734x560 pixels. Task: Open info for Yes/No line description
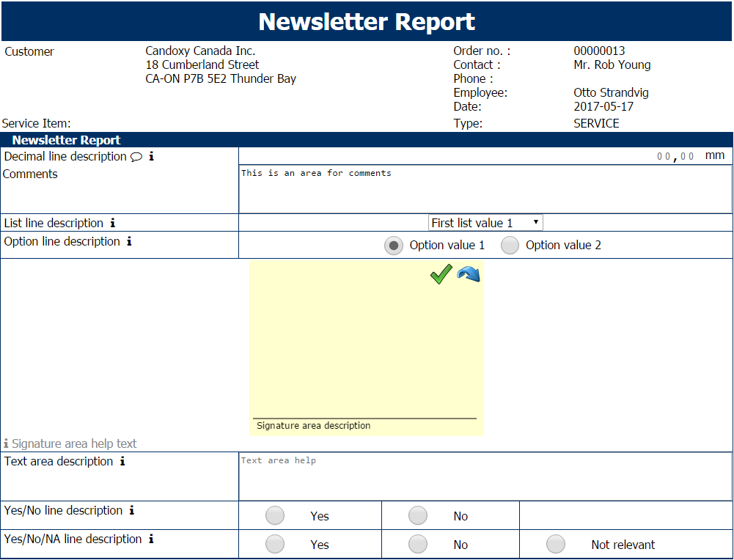pyautogui.click(x=132, y=511)
